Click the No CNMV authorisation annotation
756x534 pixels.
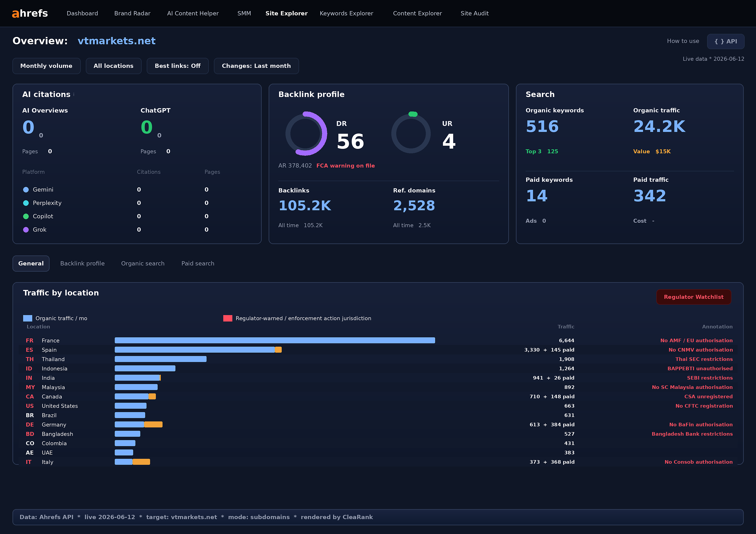[x=701, y=350]
